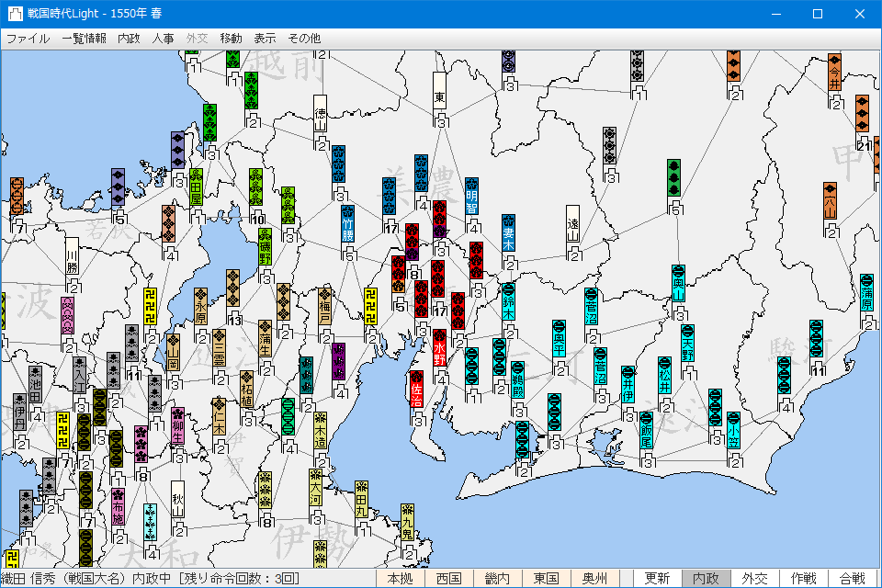Go to the 奥州 region
Viewport: 882px width, 588px height.
pyautogui.click(x=594, y=579)
